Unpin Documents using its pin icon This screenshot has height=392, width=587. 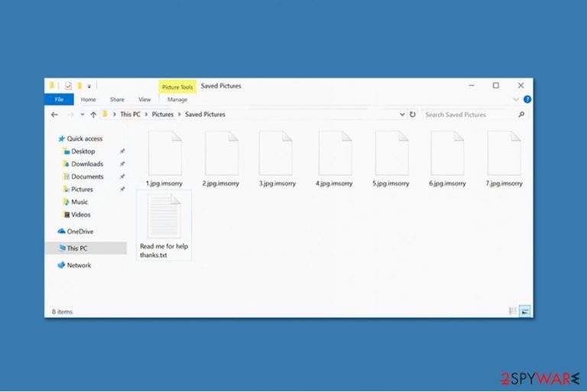pos(122,177)
